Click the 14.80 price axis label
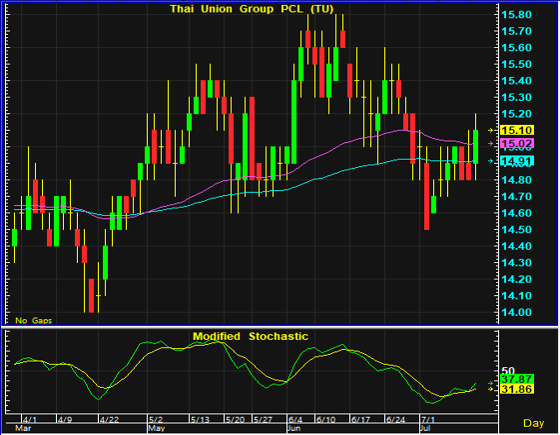Viewport: 560px width, 435px height. [516, 180]
